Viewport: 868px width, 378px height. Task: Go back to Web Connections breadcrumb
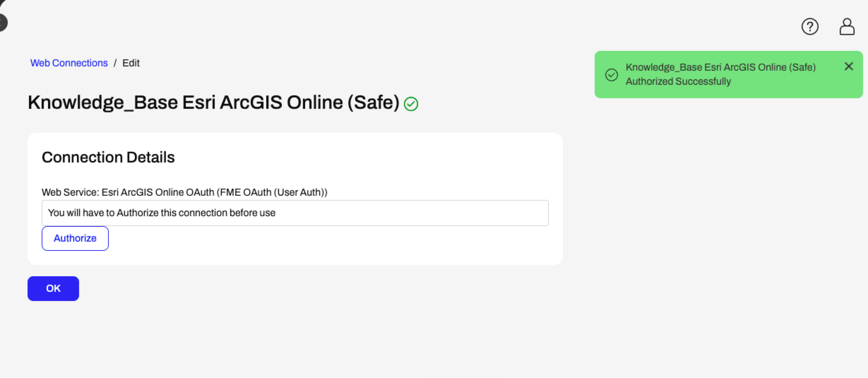pos(69,63)
